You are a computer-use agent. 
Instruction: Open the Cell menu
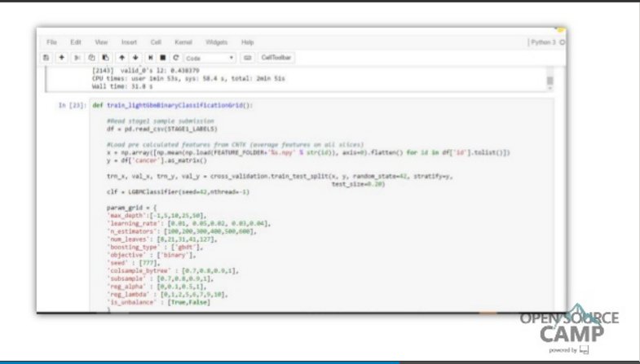156,42
